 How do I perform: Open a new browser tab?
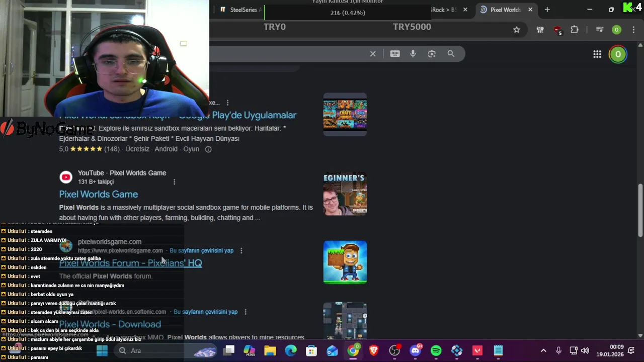[x=547, y=10]
